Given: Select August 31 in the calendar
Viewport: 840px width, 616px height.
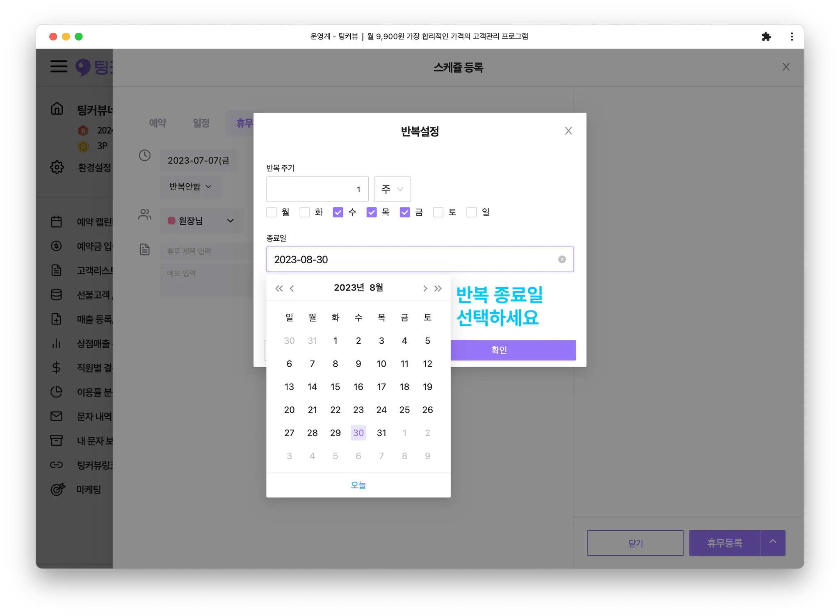Looking at the screenshot, I should 381,433.
